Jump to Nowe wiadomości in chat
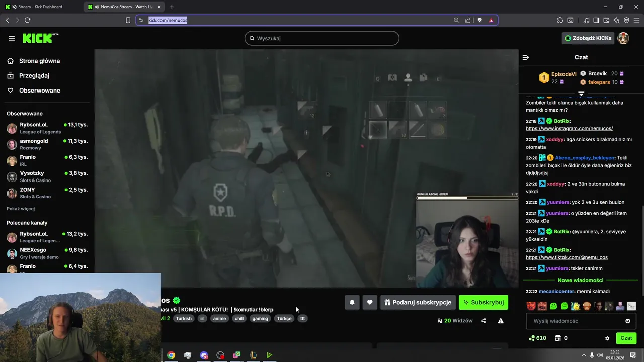 pyautogui.click(x=580, y=280)
